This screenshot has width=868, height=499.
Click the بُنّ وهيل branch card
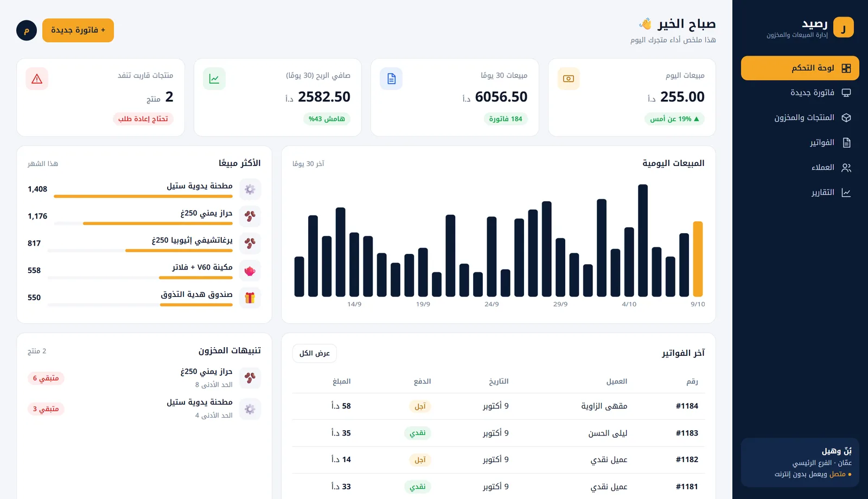tap(800, 463)
